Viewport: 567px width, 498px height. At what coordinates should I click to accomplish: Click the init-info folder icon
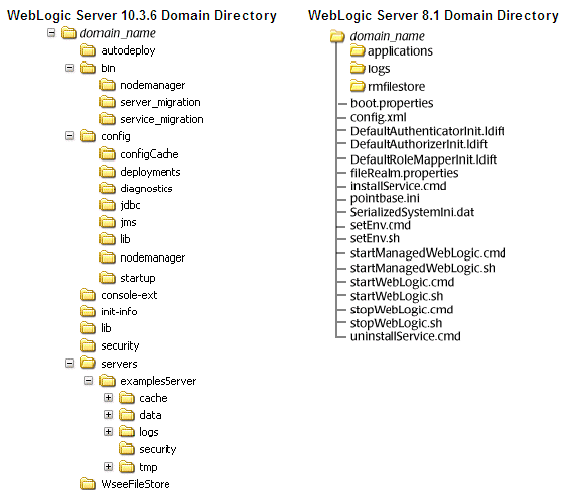[88, 311]
